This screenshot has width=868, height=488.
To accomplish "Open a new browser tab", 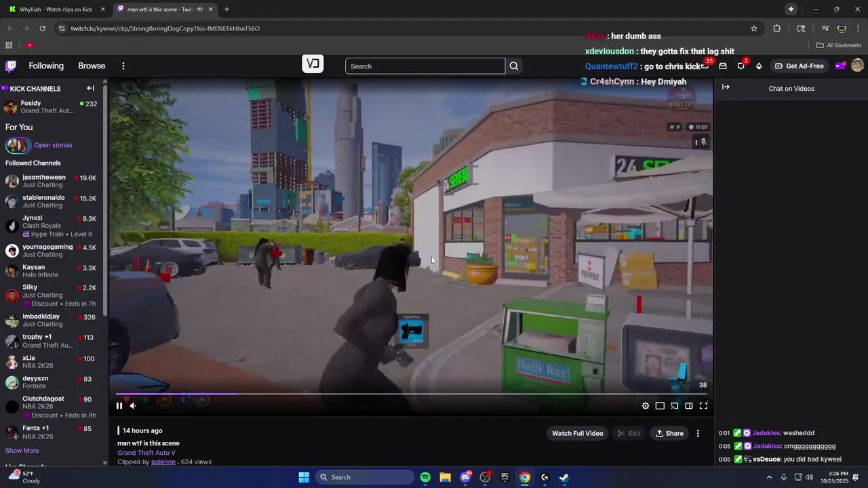I will coord(226,9).
